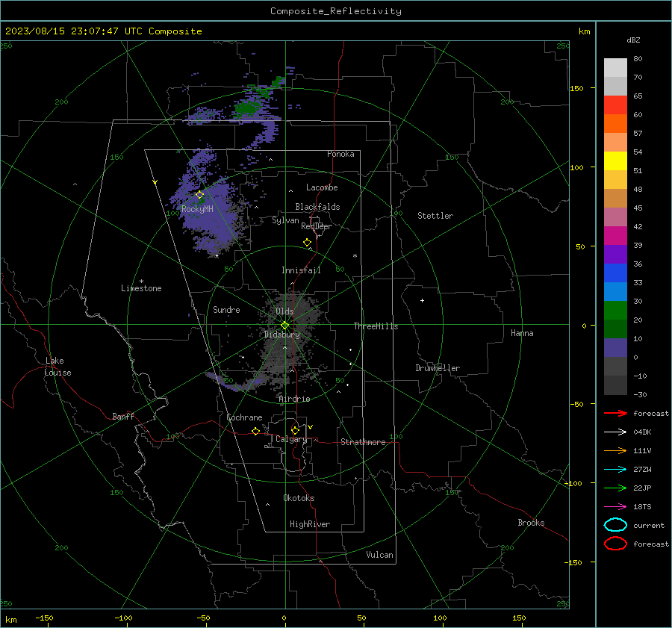Pick the 65 dBZ red color swatch
This screenshot has height=628, width=672.
tap(615, 105)
